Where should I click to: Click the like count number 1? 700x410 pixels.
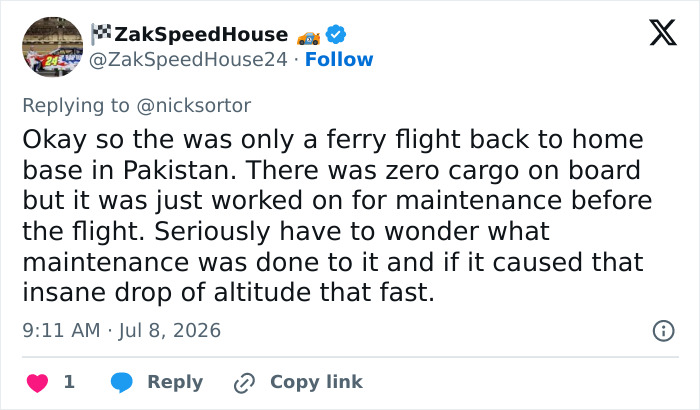[69, 382]
